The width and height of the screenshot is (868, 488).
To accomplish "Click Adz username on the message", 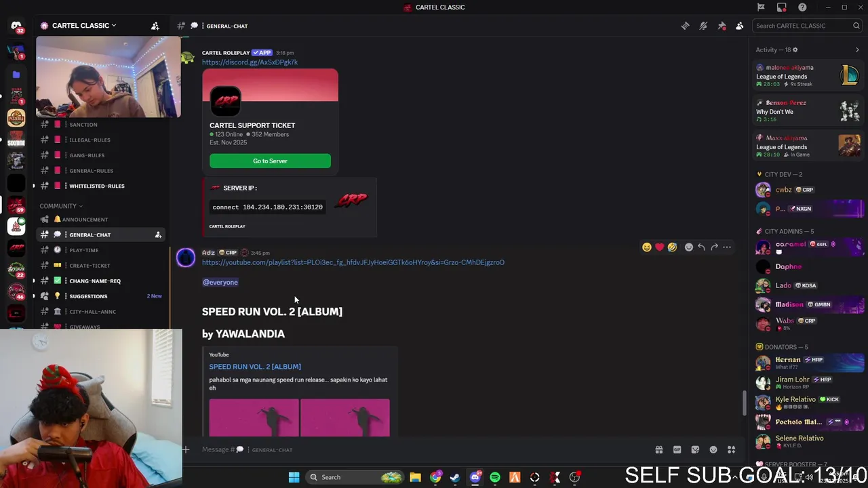I will click(208, 253).
